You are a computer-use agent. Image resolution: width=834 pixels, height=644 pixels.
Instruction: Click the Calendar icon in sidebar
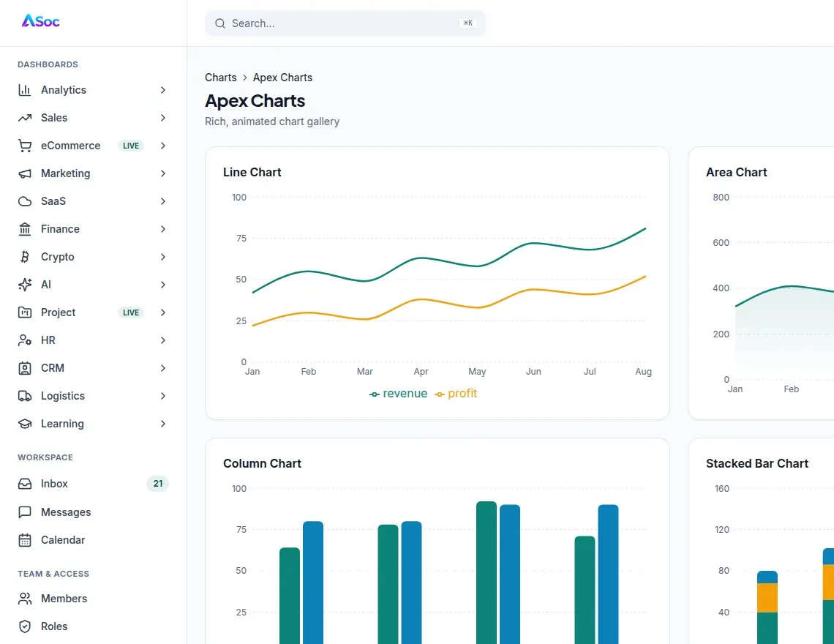[24, 540]
